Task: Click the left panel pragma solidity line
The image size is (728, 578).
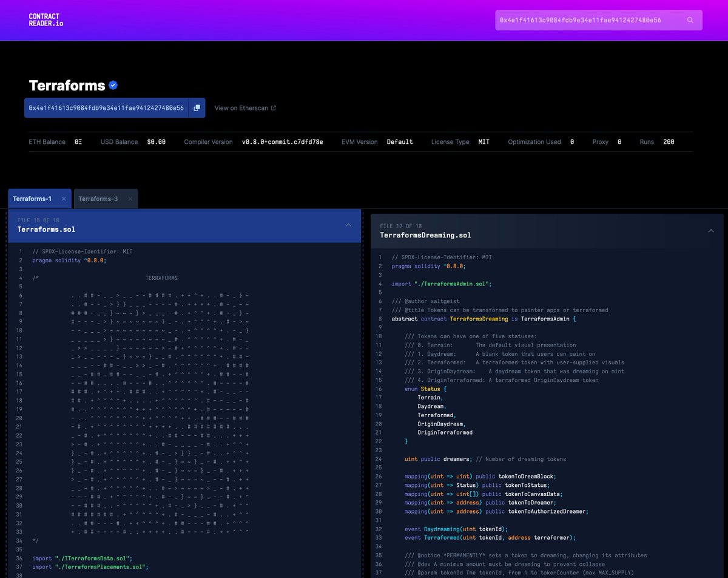Action: click(69, 260)
